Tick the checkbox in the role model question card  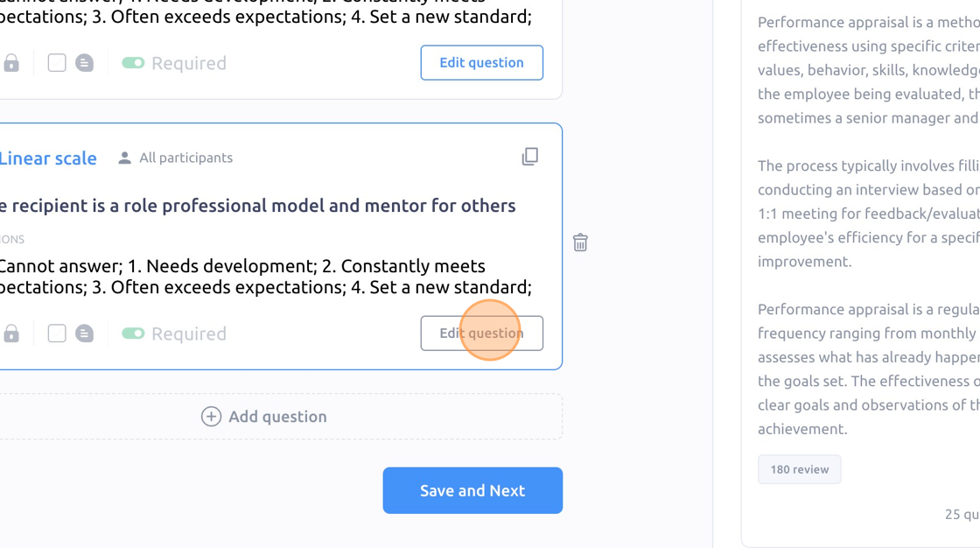(57, 334)
